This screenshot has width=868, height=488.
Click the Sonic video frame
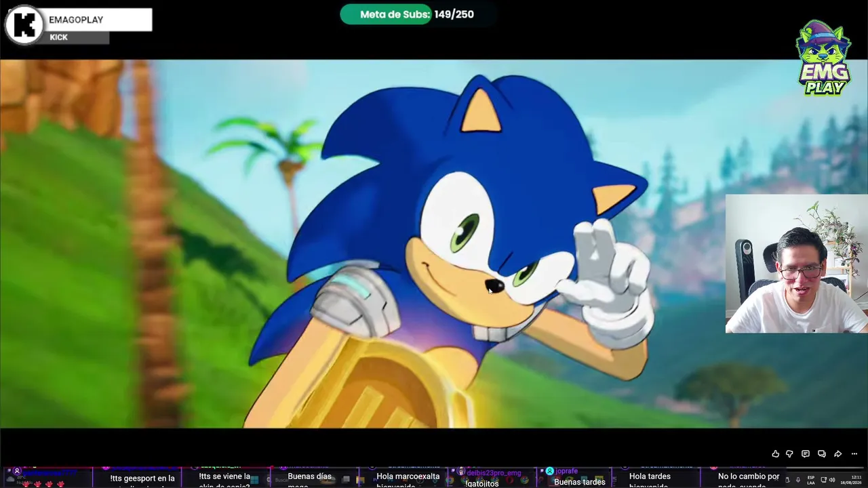click(x=434, y=244)
